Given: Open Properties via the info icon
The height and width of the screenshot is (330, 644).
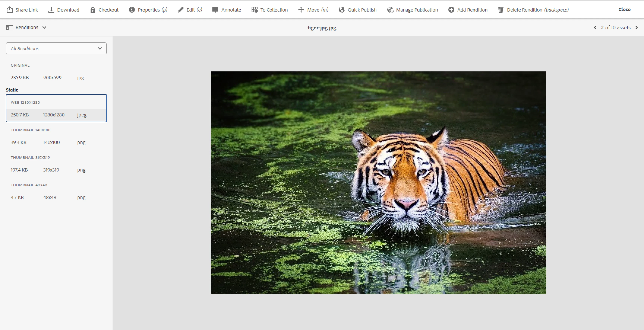Looking at the screenshot, I should pos(132,10).
